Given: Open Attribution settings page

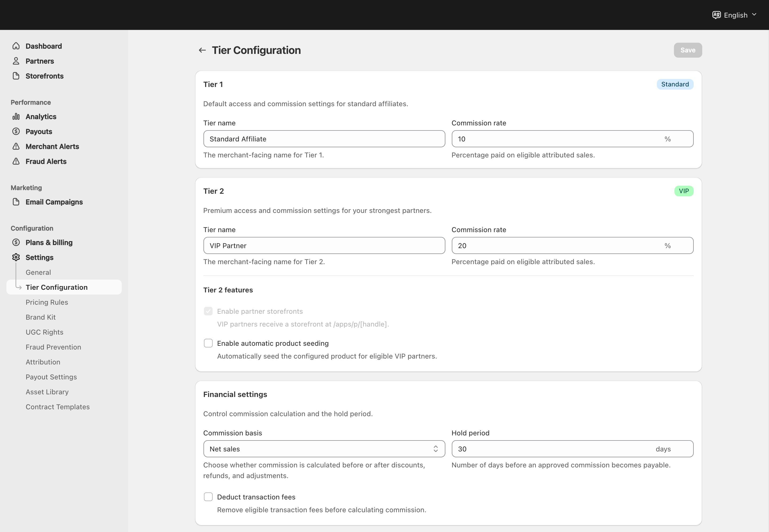Looking at the screenshot, I should 43,362.
